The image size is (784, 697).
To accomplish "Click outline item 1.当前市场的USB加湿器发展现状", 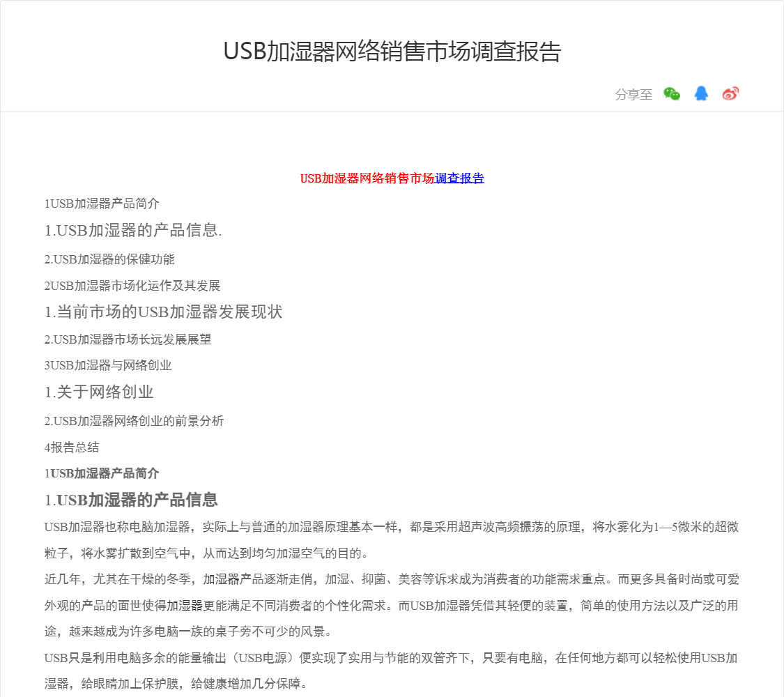I will click(x=163, y=312).
